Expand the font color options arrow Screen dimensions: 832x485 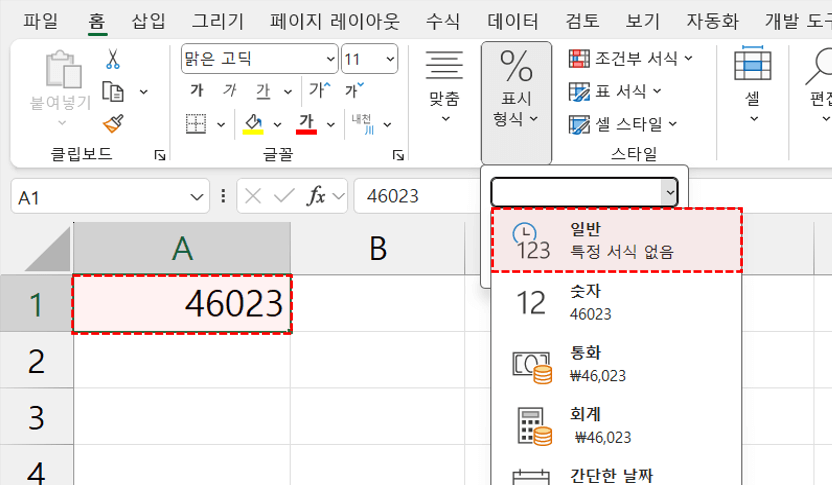[x=331, y=125]
